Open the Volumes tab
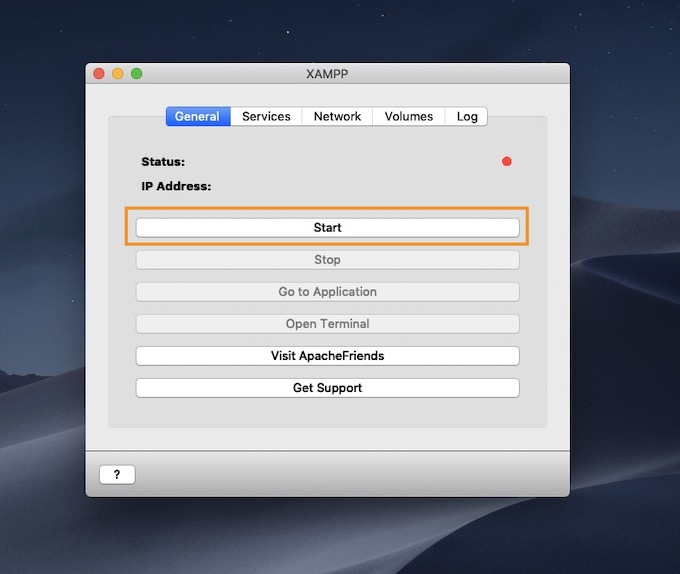Screen dimensions: 680x574 pyautogui.click(x=409, y=116)
